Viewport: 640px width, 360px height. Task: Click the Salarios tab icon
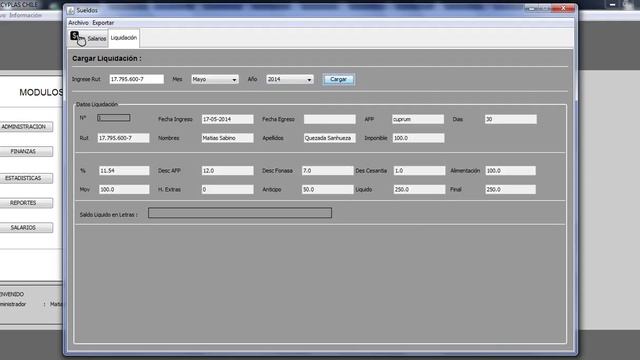click(75, 36)
